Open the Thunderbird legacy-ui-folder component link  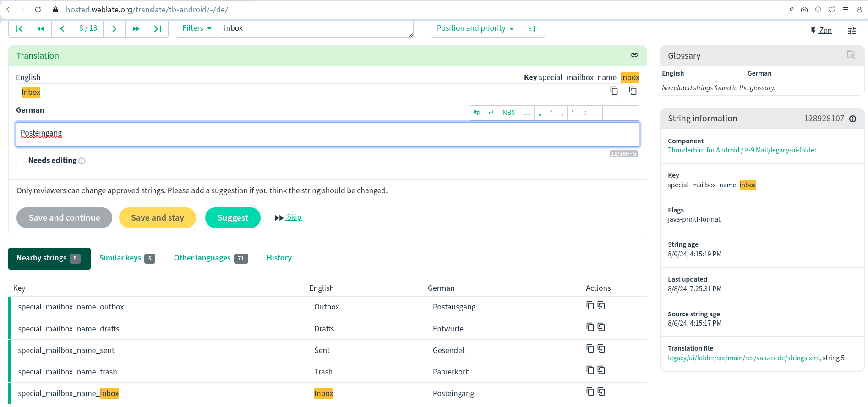pyautogui.click(x=742, y=150)
